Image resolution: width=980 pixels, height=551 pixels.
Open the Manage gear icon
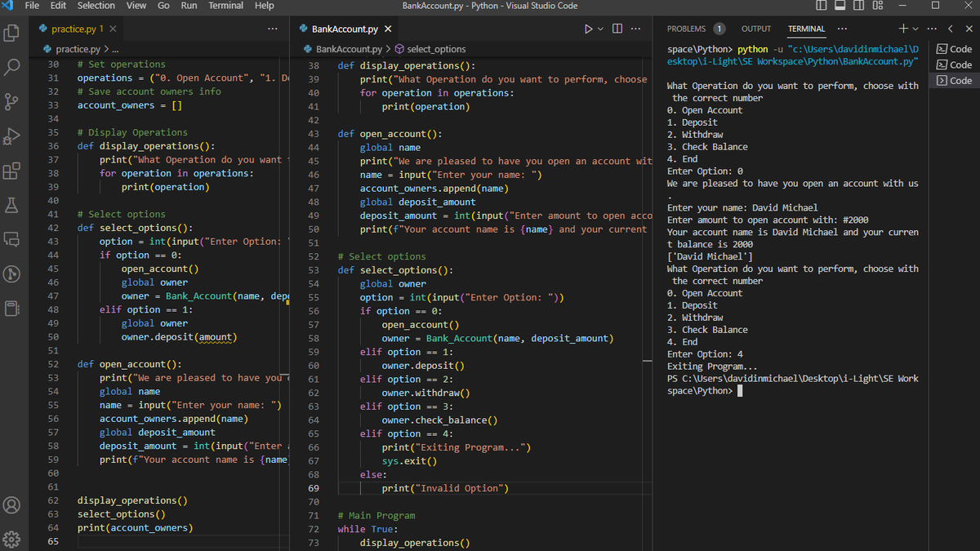(x=11, y=539)
